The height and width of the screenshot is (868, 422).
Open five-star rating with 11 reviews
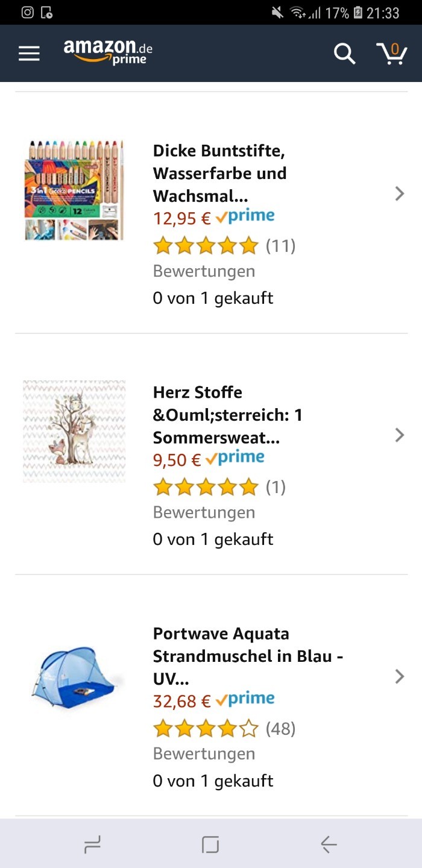[x=224, y=246]
